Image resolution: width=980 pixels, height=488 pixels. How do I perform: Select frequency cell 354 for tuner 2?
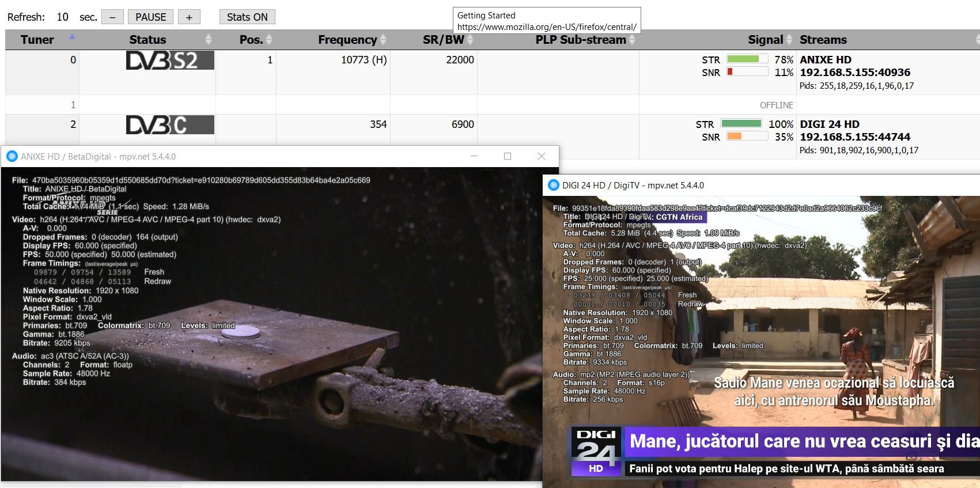click(378, 124)
